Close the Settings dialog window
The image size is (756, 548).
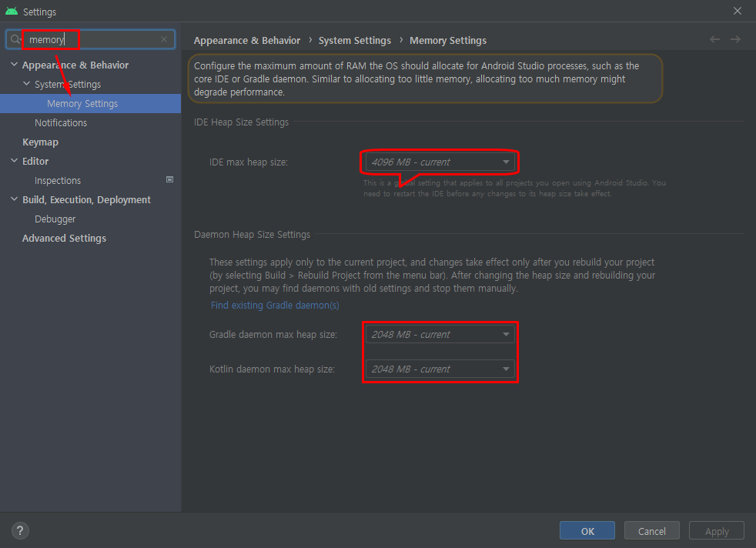click(x=738, y=11)
